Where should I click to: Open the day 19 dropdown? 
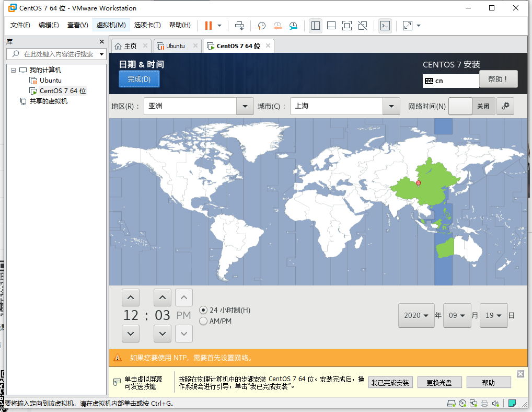494,315
